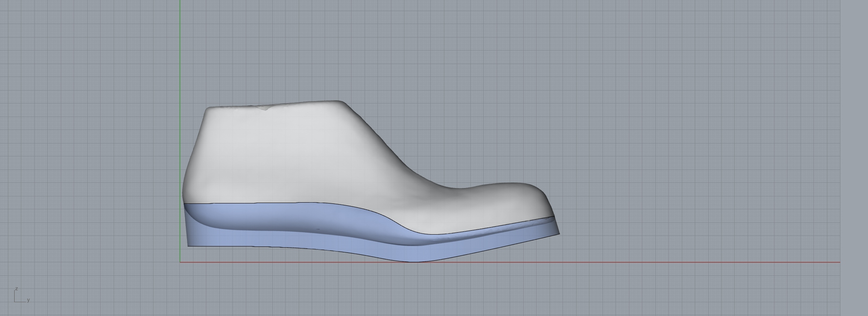The image size is (868, 316).
Task: Click the right end of the red axis line
Action: (x=839, y=262)
